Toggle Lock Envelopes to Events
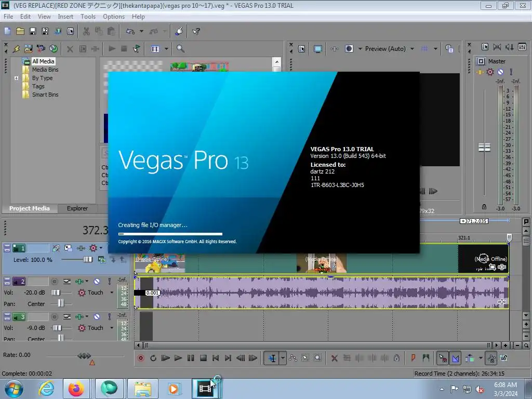This screenshot has width=532, height=399. 491,358
